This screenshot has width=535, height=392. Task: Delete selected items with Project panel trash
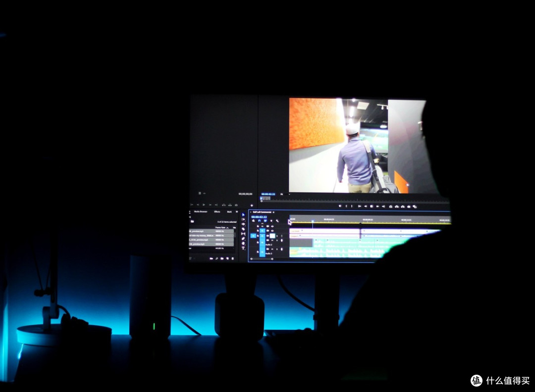pyautogui.click(x=233, y=258)
